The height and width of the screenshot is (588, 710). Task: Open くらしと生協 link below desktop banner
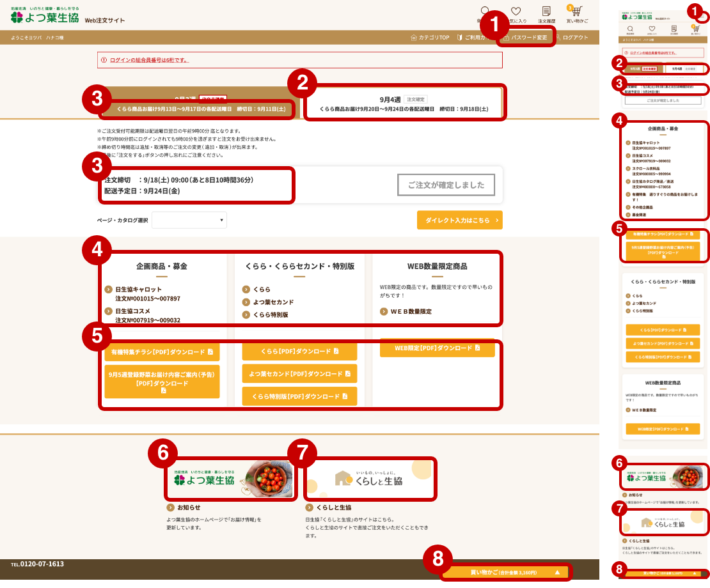coord(328,507)
